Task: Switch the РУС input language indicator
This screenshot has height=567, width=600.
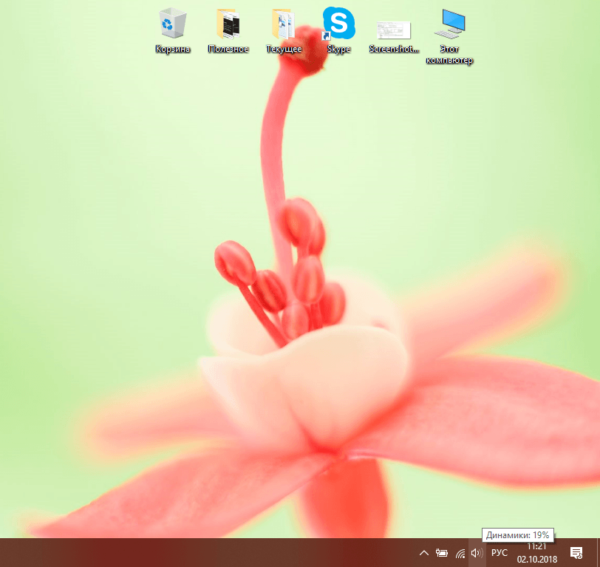Action: click(499, 553)
